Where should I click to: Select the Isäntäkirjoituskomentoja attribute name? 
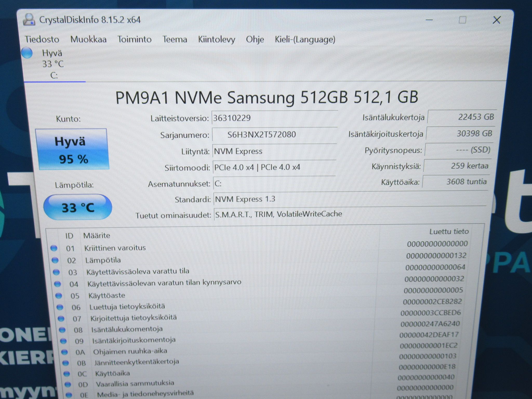coord(134,340)
